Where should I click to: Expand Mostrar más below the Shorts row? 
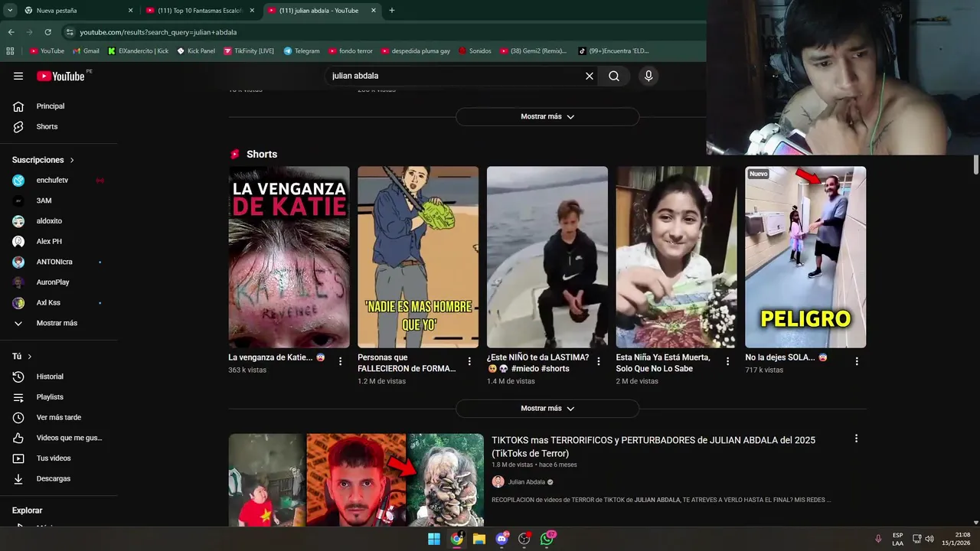[x=547, y=409]
